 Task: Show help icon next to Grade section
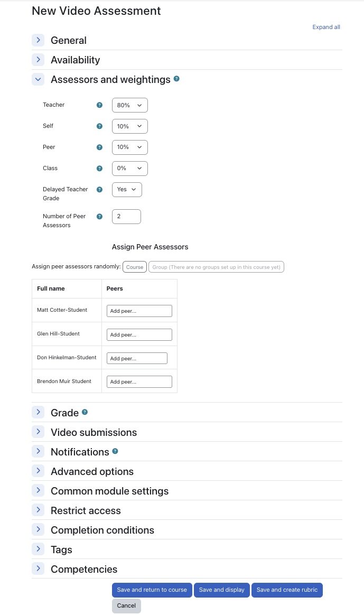[85, 412]
